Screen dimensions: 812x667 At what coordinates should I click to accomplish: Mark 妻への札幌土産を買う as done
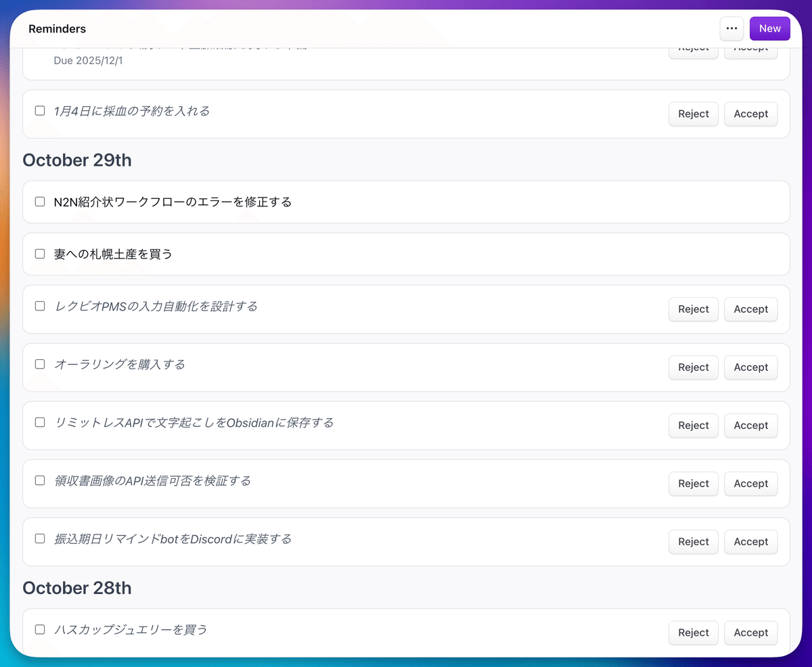pos(40,254)
